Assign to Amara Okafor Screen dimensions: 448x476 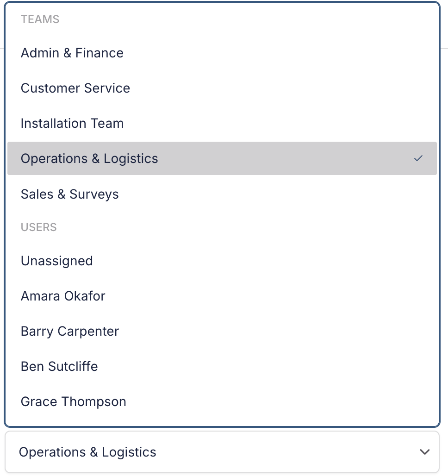[x=222, y=296]
